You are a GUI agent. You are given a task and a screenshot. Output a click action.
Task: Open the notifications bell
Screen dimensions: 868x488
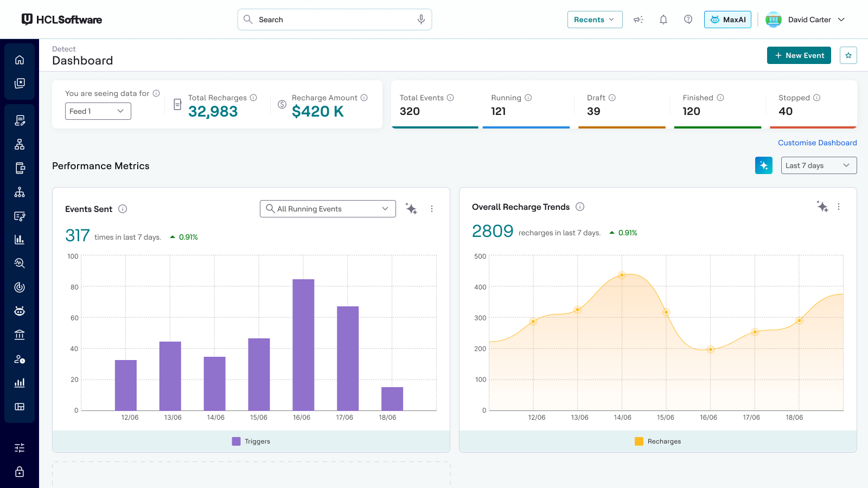(x=663, y=20)
